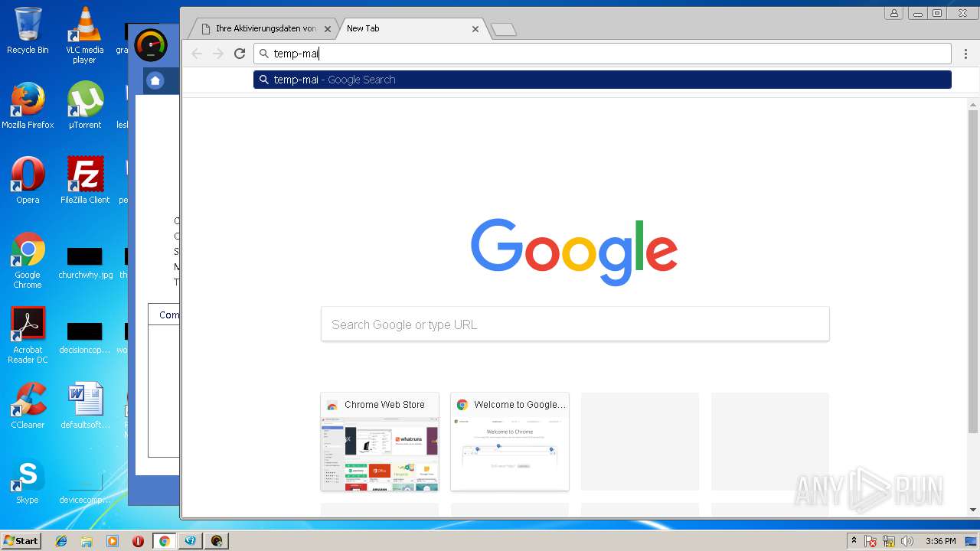Screen dimensions: 980x551
Task: Open Windows Media Player from the taskbar
Action: pyautogui.click(x=113, y=541)
